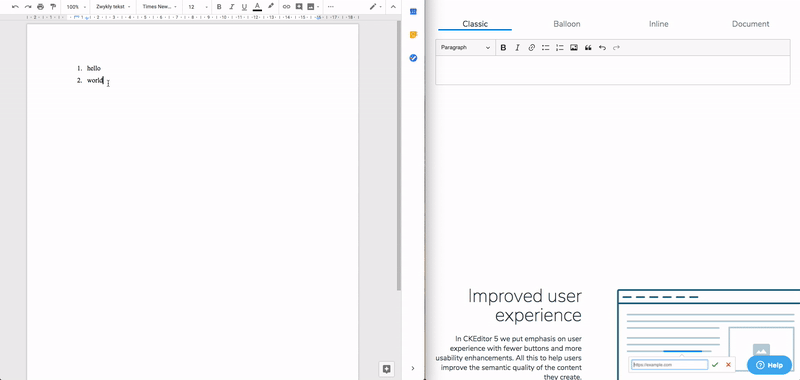Open the insert image dropdown in Docs

pos(313,7)
